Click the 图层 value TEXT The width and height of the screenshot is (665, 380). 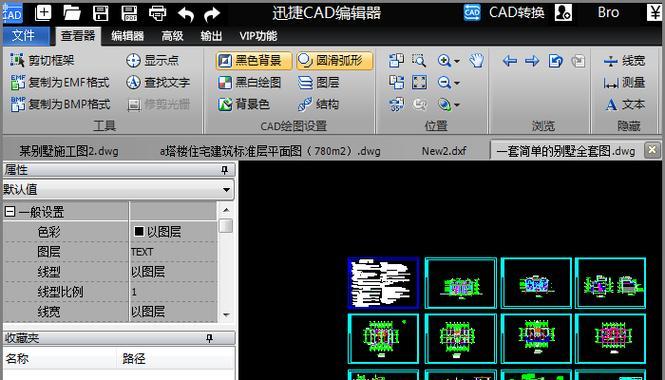[x=173, y=252]
